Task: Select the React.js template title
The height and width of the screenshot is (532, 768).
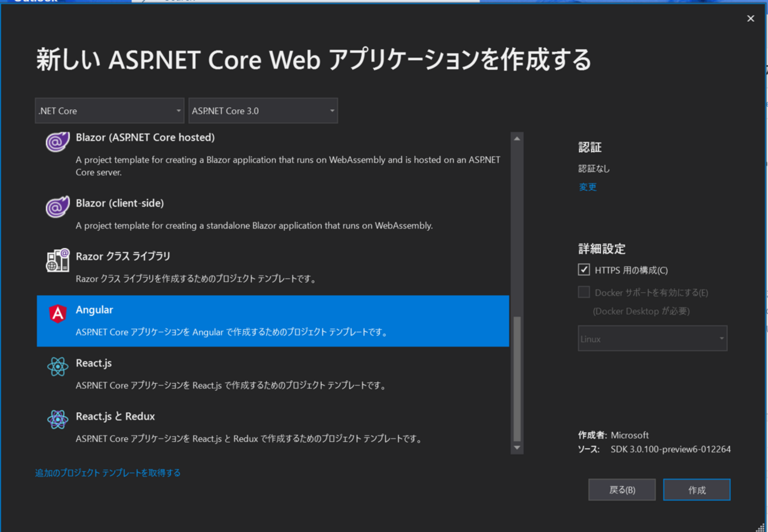Action: (94, 363)
